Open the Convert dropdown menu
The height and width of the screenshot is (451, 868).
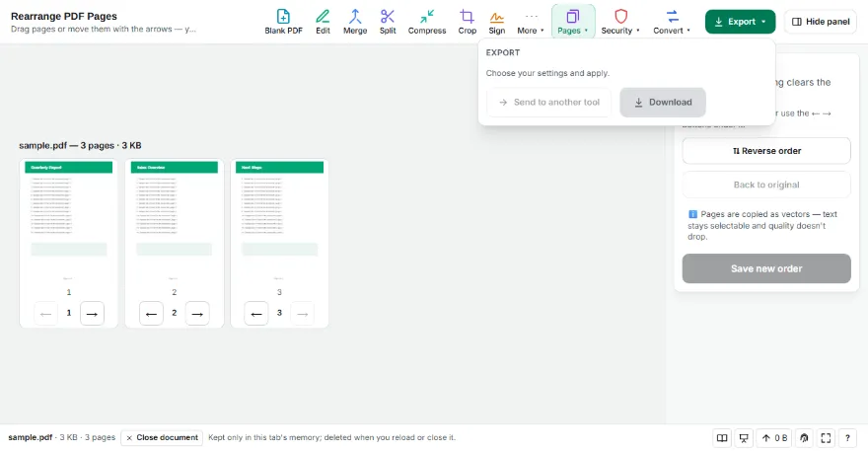(x=672, y=22)
